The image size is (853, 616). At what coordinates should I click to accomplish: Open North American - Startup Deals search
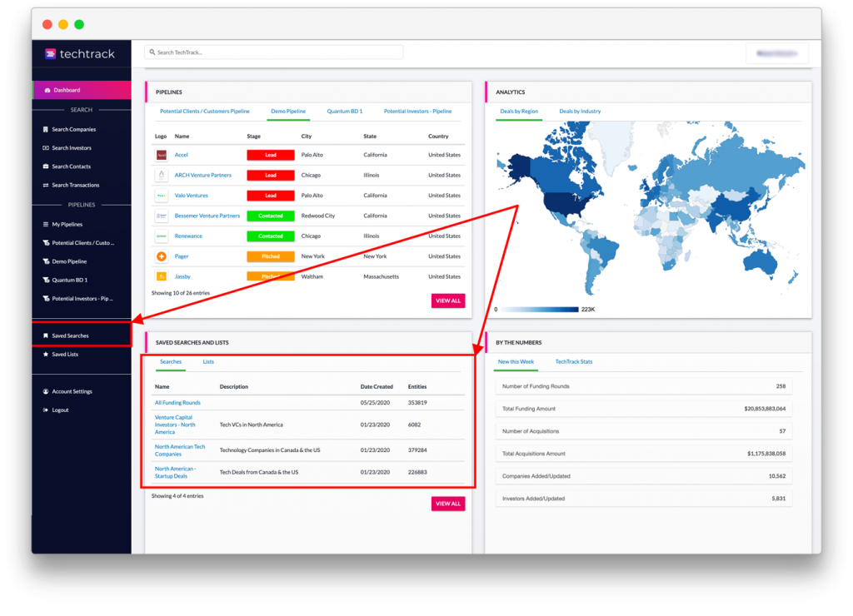[x=175, y=473]
